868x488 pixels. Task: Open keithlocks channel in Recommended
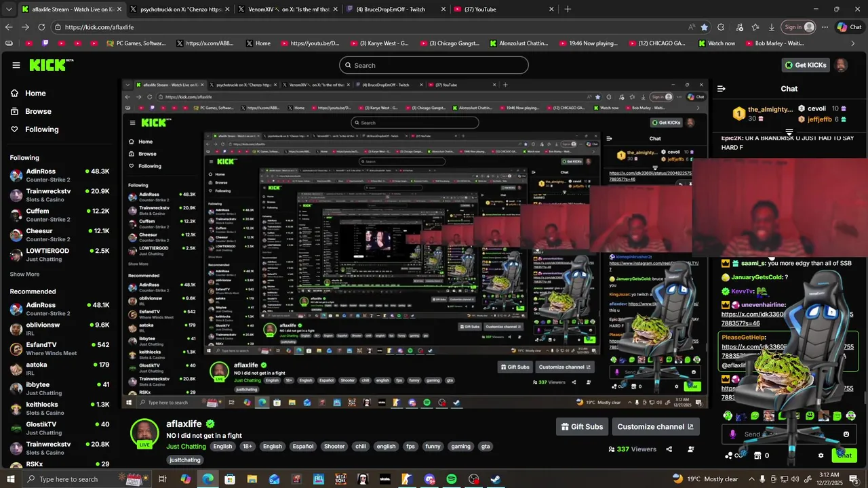coord(60,408)
